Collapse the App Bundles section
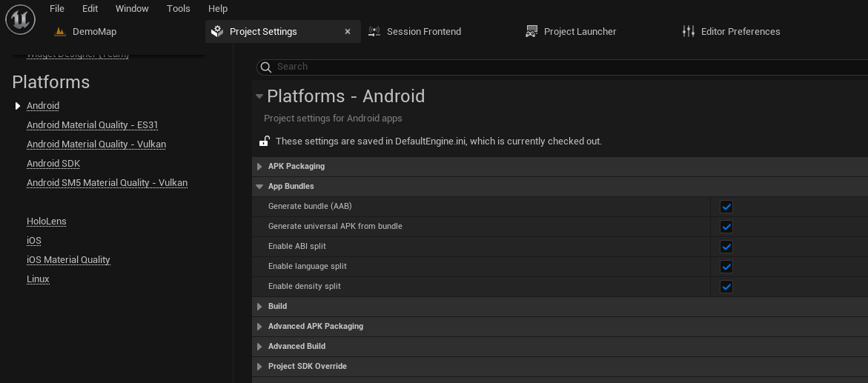The height and width of the screenshot is (383, 868). tap(259, 187)
